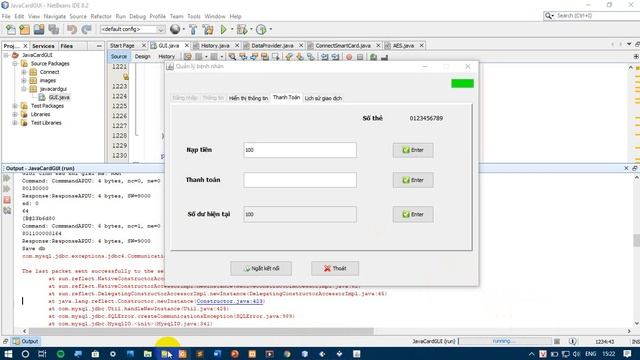The image size is (640, 360).
Task: Click the Ngắt kết nối button
Action: pyautogui.click(x=261, y=269)
